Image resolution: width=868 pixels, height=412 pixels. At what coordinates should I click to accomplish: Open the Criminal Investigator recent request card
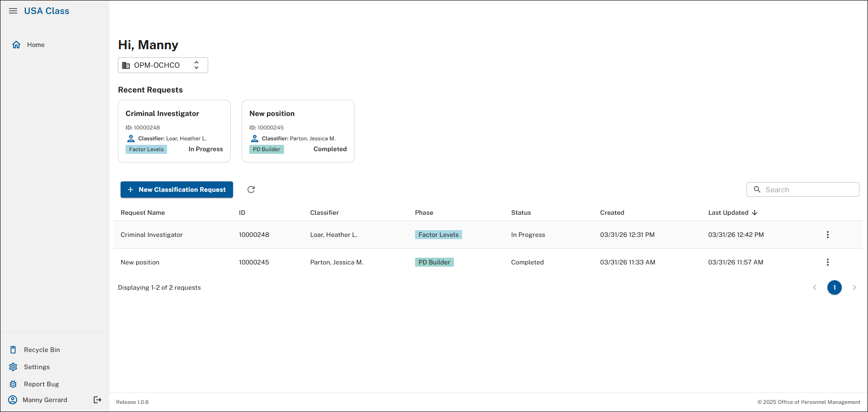click(174, 131)
